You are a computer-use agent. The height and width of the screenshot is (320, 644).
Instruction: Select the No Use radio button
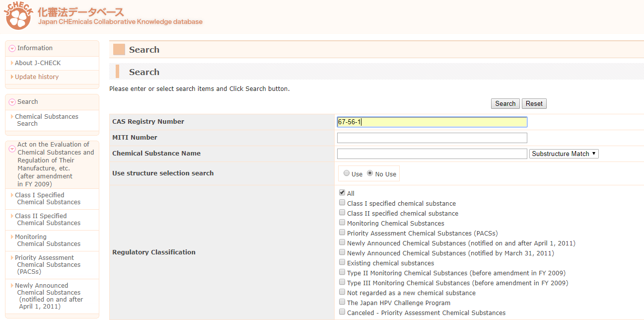pos(370,173)
